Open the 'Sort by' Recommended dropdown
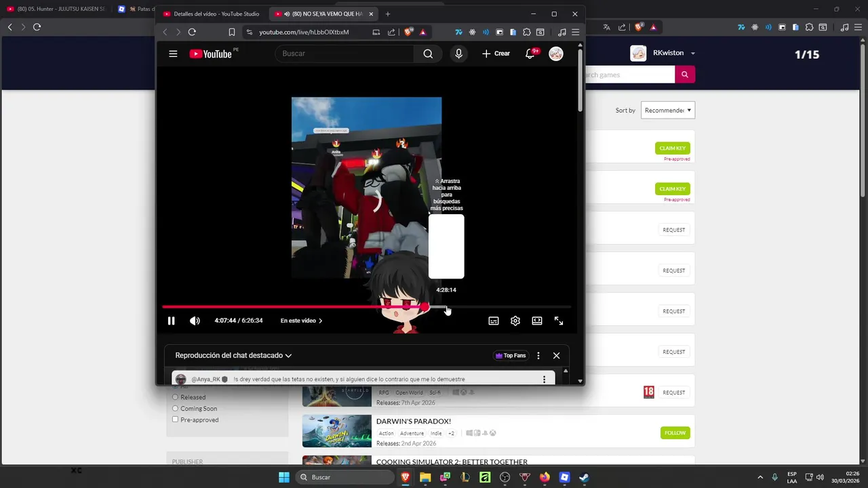The height and width of the screenshot is (488, 868). pos(668,110)
